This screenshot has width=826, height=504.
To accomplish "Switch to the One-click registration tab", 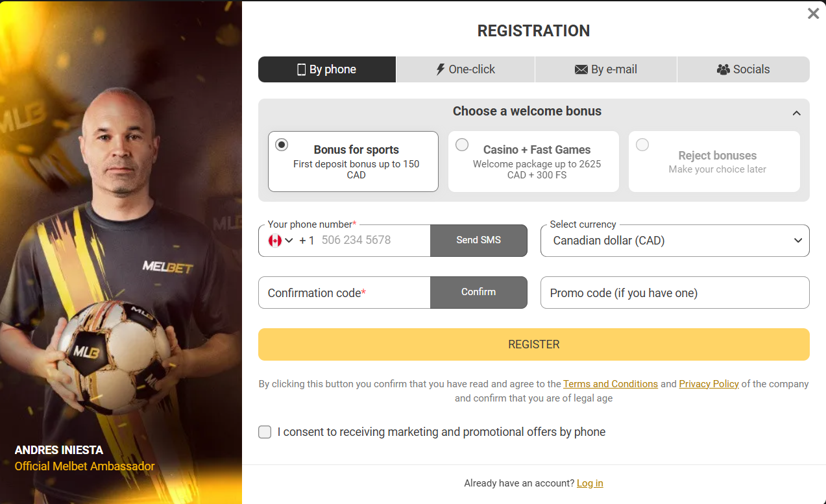I will pyautogui.click(x=465, y=69).
